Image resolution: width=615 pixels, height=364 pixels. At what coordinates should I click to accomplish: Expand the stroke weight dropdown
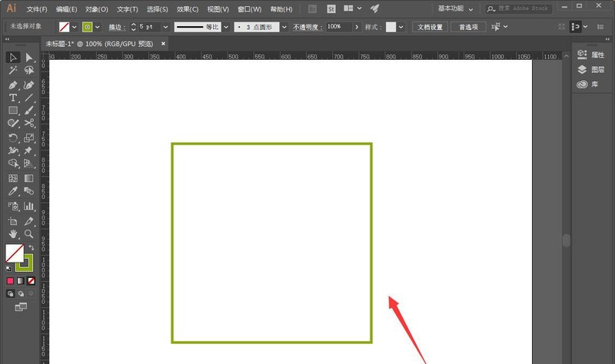click(x=166, y=26)
